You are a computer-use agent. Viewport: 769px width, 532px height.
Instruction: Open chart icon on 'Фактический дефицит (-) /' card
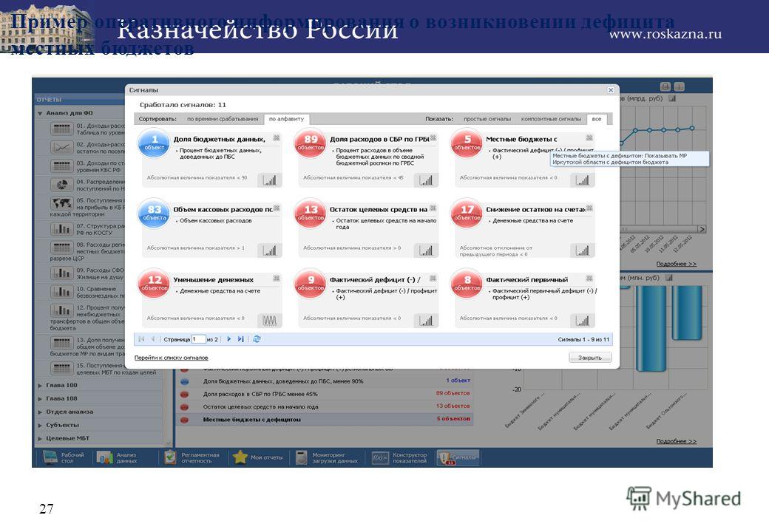tap(426, 321)
